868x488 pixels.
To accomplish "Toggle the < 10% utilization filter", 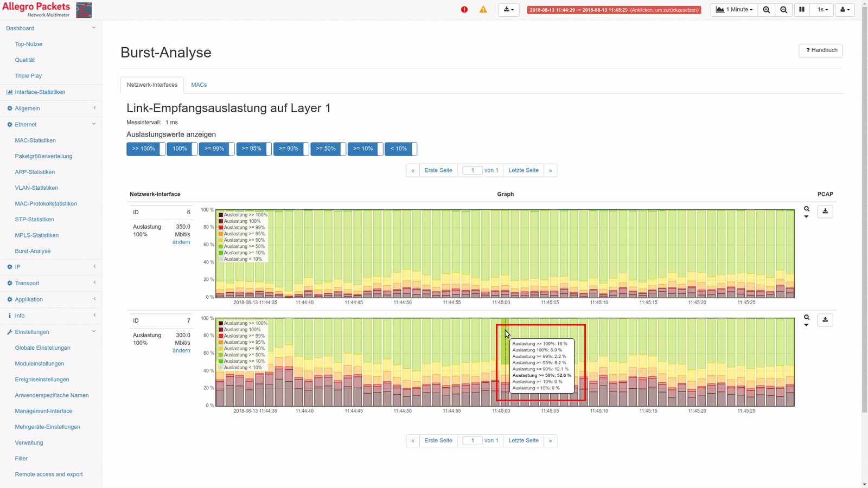I will [400, 149].
